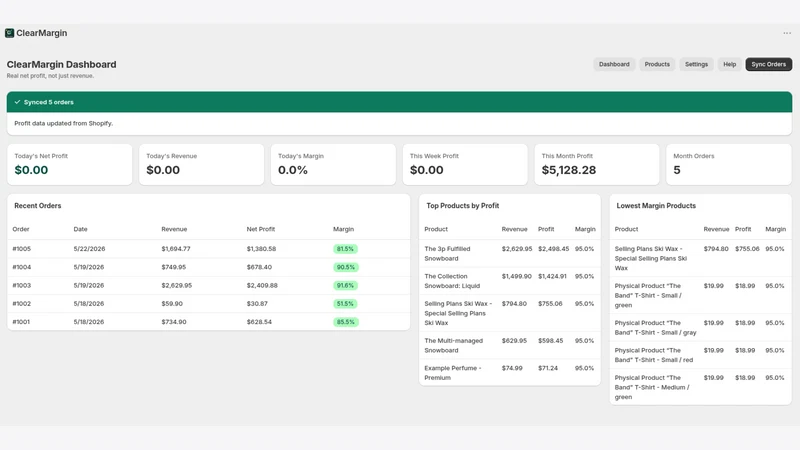Go to the Products page
The image size is (800, 450).
click(657, 64)
